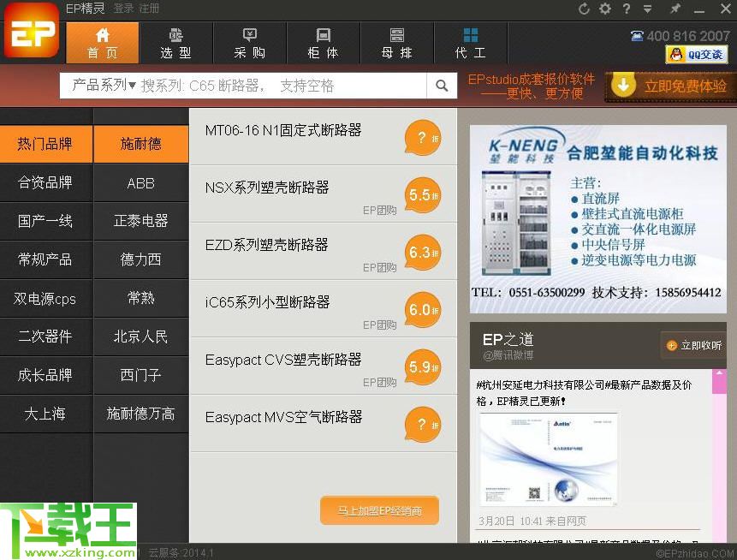The width and height of the screenshot is (737, 560).
Task: Select 成长品牌 category
Action: coord(45,375)
